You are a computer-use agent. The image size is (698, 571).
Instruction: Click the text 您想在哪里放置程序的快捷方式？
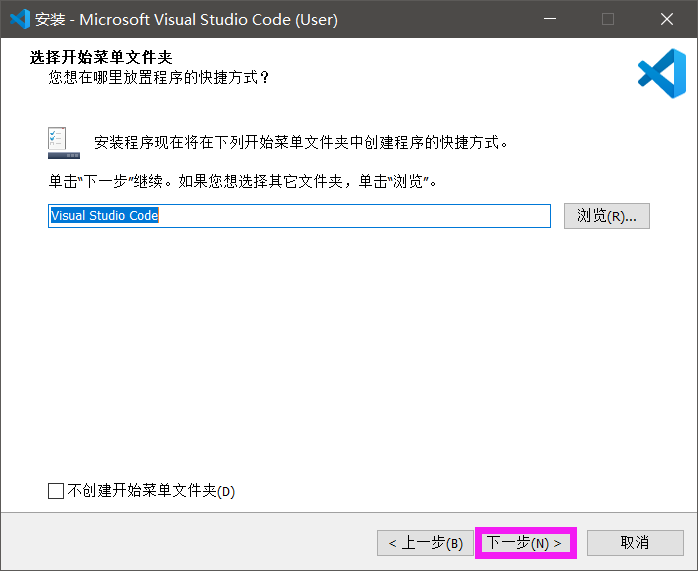pos(159,77)
